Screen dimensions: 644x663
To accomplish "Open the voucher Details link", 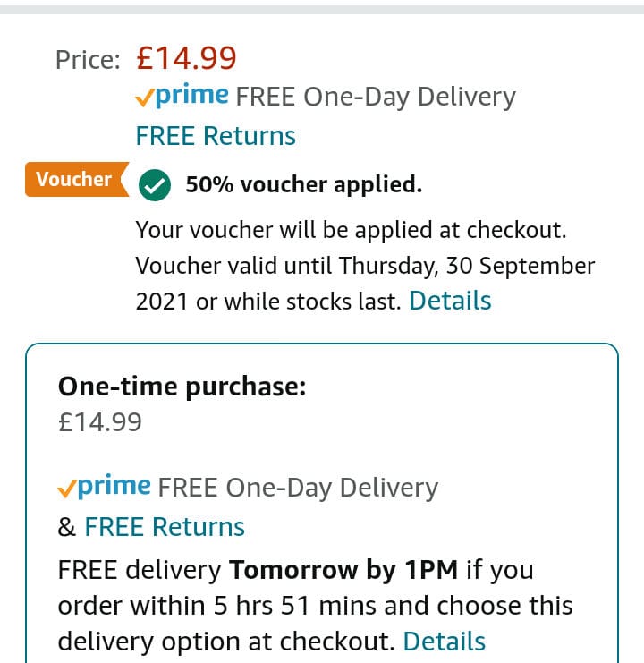I will click(450, 301).
